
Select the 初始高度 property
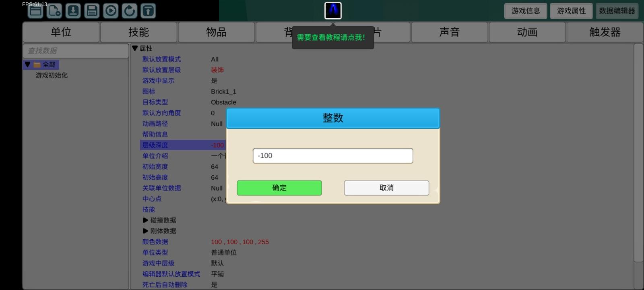pyautogui.click(x=155, y=177)
